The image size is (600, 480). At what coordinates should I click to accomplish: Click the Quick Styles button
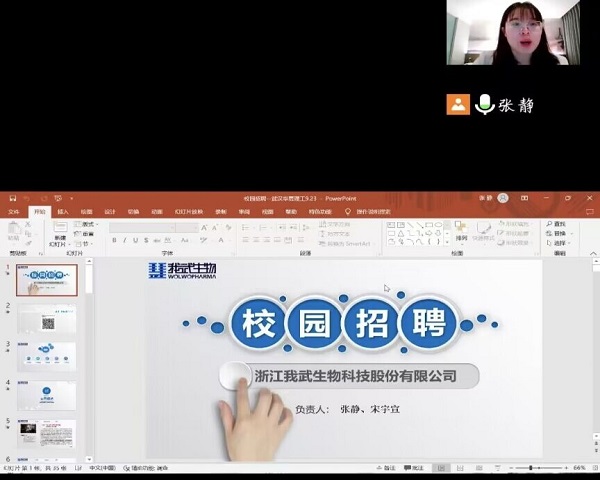click(484, 232)
